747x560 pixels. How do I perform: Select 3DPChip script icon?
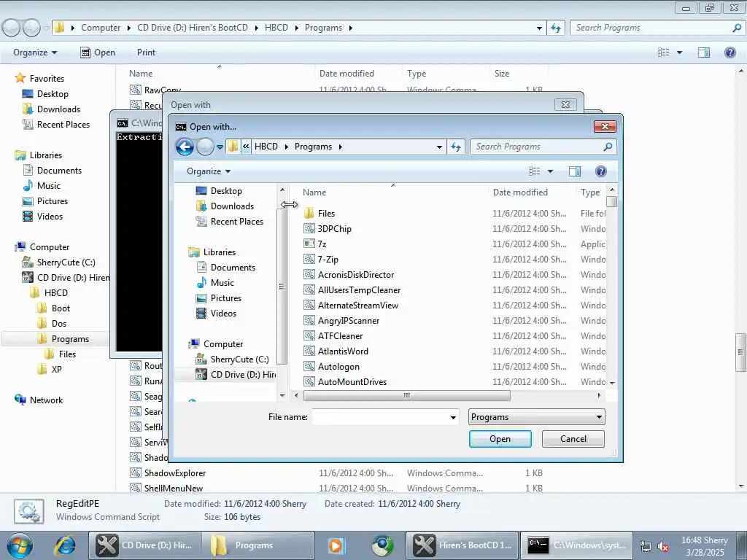309,228
